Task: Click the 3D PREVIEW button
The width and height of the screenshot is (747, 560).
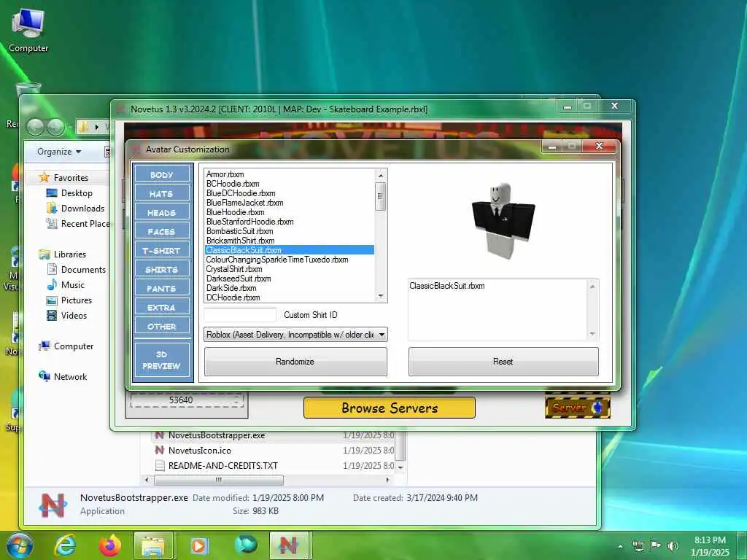Action: (162, 360)
